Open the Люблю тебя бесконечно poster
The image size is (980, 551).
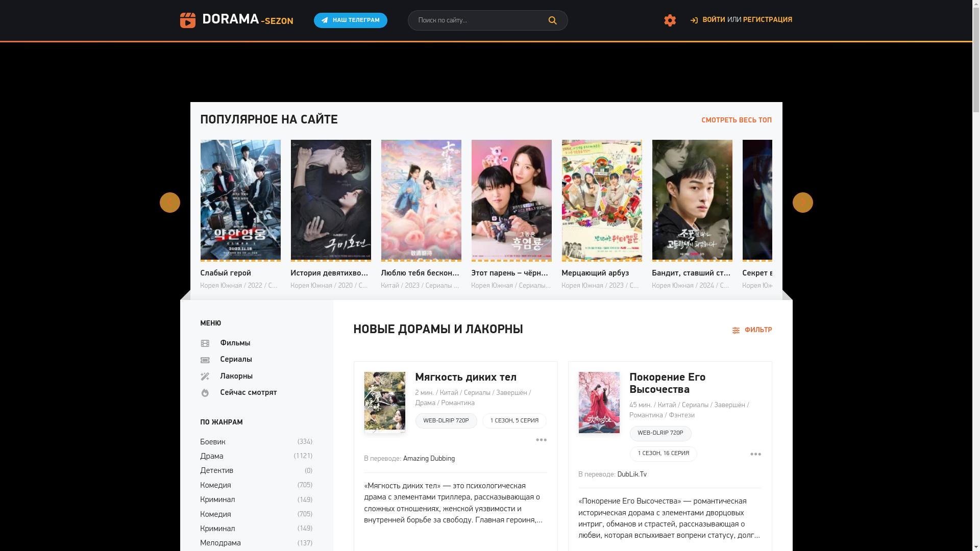tap(421, 200)
